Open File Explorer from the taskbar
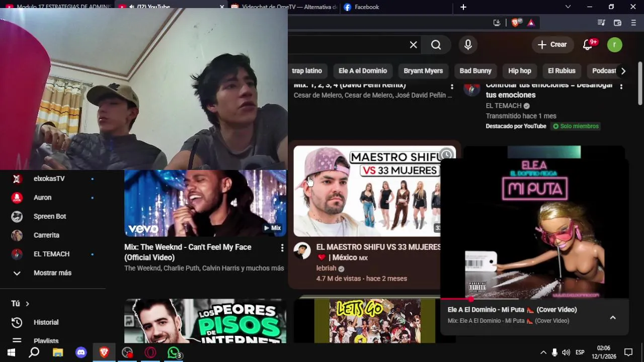The image size is (644, 362). (x=58, y=353)
